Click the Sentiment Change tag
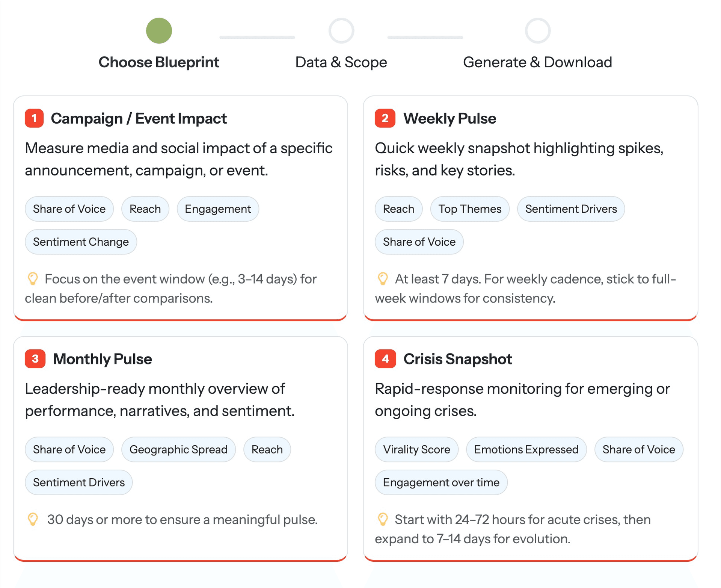This screenshot has width=721, height=588. click(81, 242)
